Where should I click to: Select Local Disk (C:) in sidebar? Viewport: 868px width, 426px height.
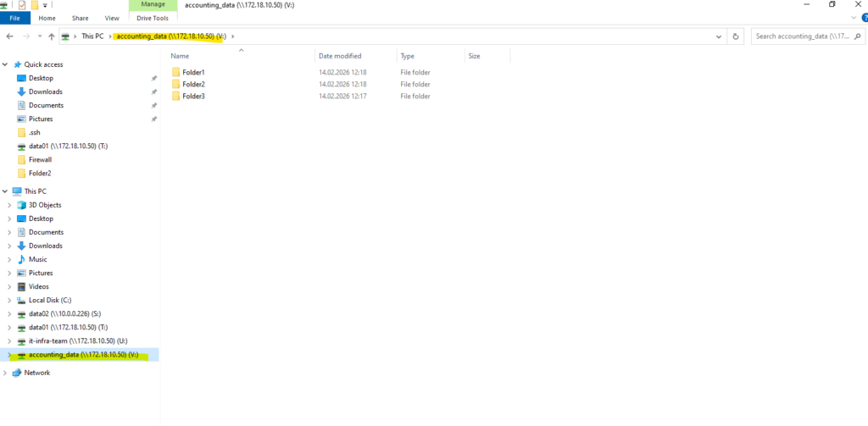pyautogui.click(x=50, y=300)
